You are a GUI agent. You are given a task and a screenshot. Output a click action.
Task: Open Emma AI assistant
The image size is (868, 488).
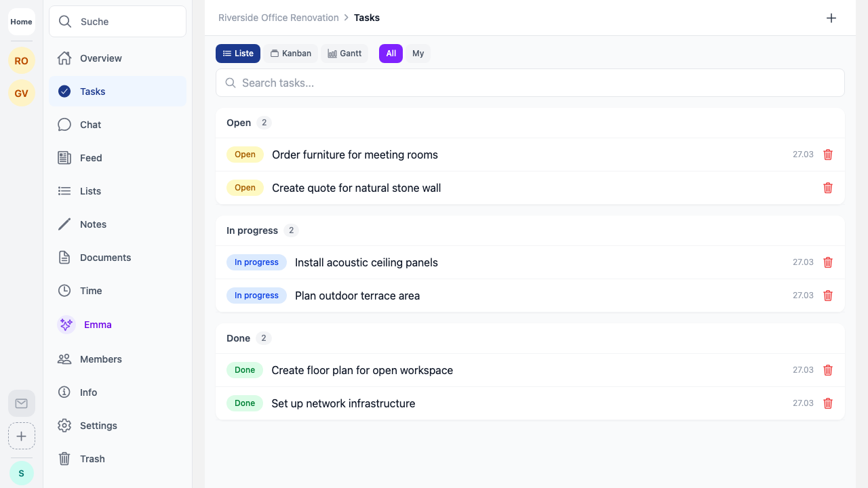pyautogui.click(x=97, y=325)
